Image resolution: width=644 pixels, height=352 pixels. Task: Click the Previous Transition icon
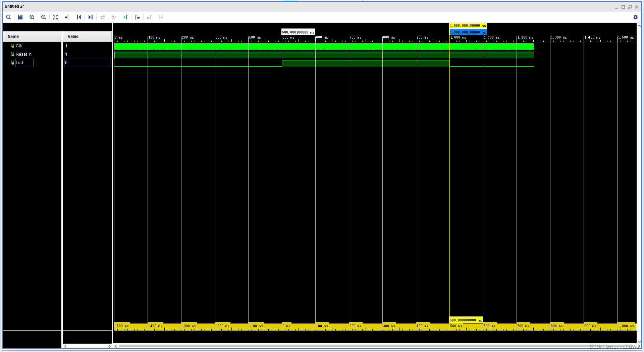coord(102,17)
